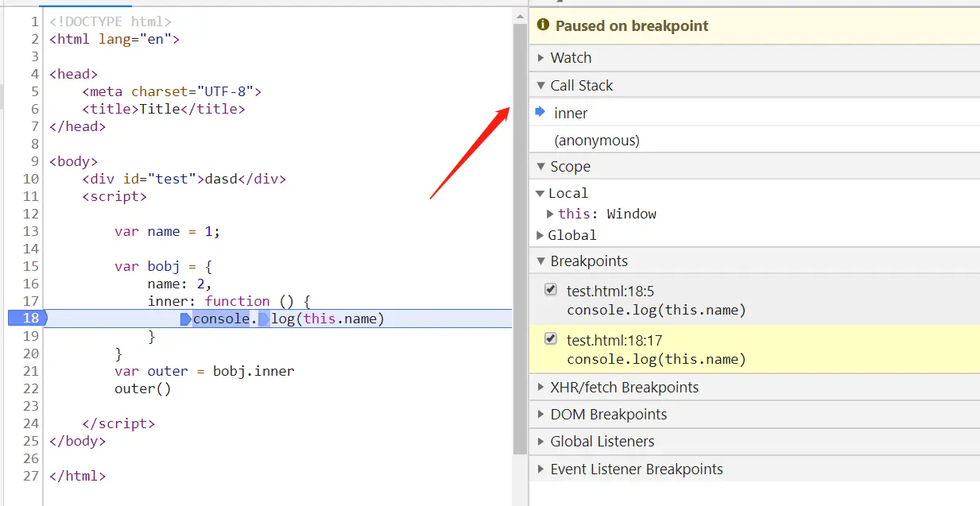Click the inline breakpoint marker before console

point(186,319)
